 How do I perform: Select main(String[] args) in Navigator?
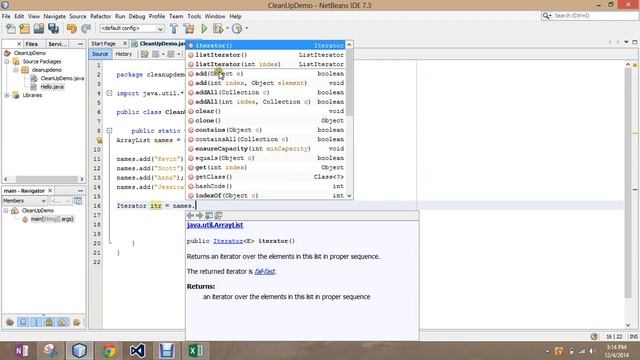(x=52, y=219)
